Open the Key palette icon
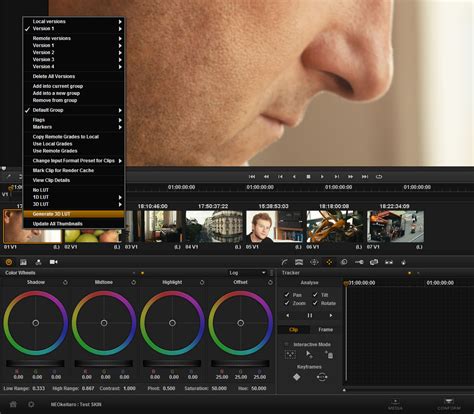 359,262
